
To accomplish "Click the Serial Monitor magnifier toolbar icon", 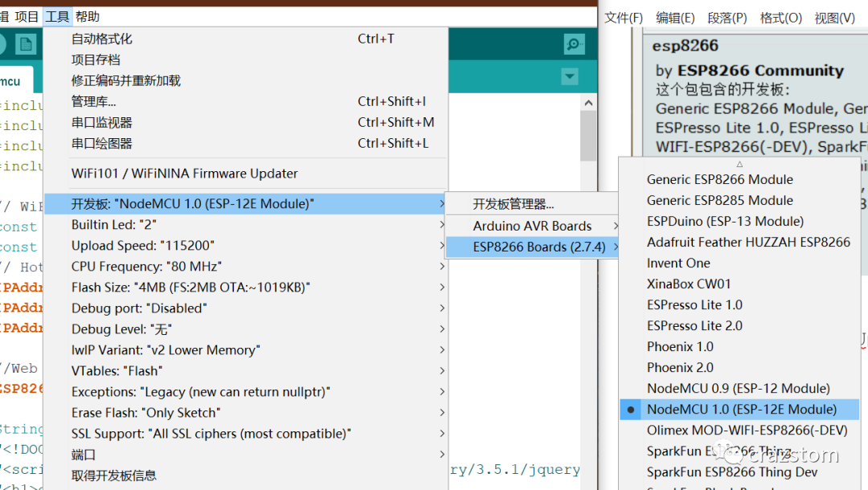I will pos(574,45).
